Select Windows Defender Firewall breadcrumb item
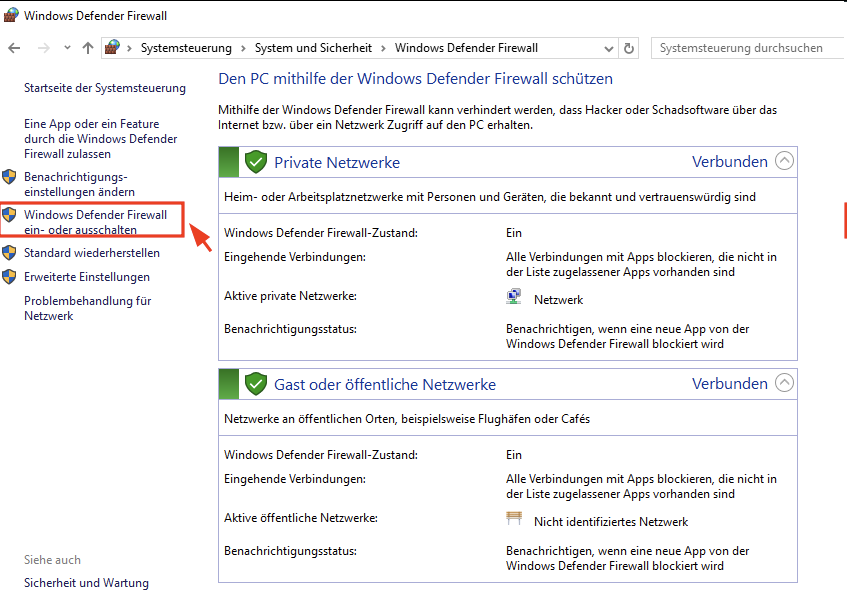847x597 pixels. (x=466, y=48)
